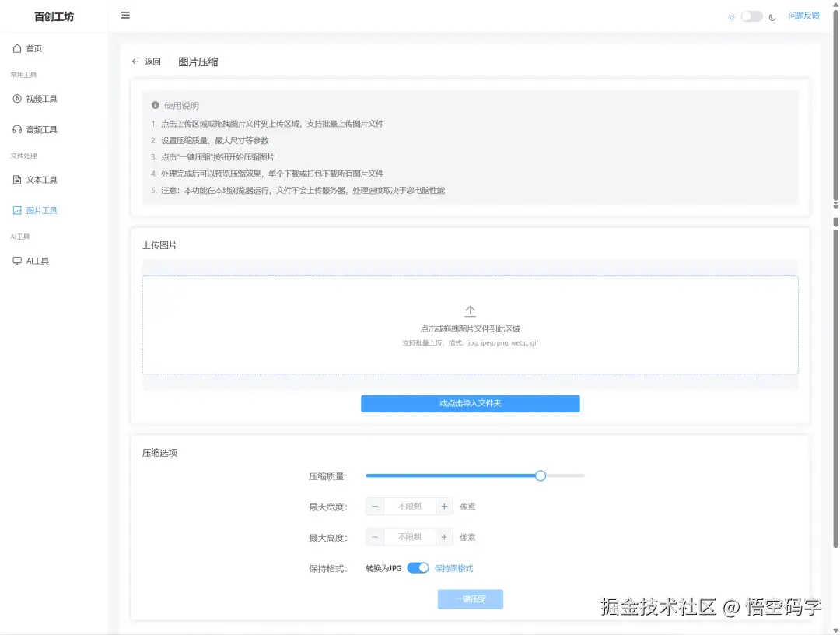Open 问题反馈 feedback link
Image resolution: width=840 pixels, height=635 pixels.
[x=804, y=15]
